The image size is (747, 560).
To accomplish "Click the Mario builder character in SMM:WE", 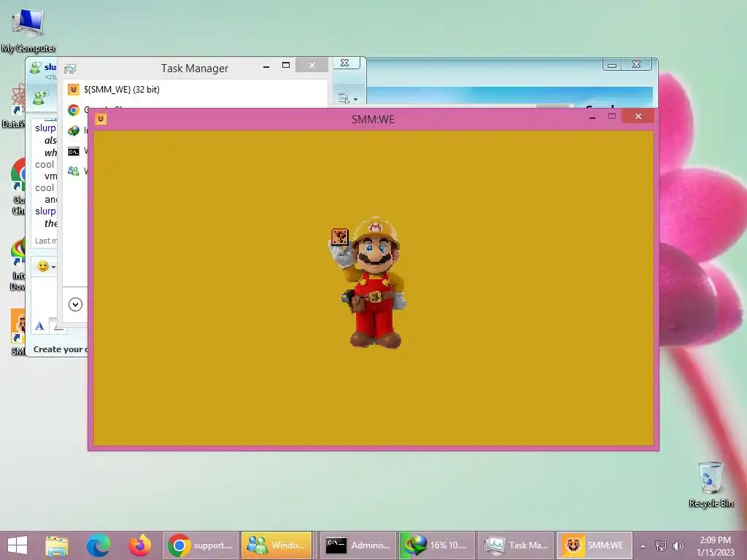I will pos(373,283).
